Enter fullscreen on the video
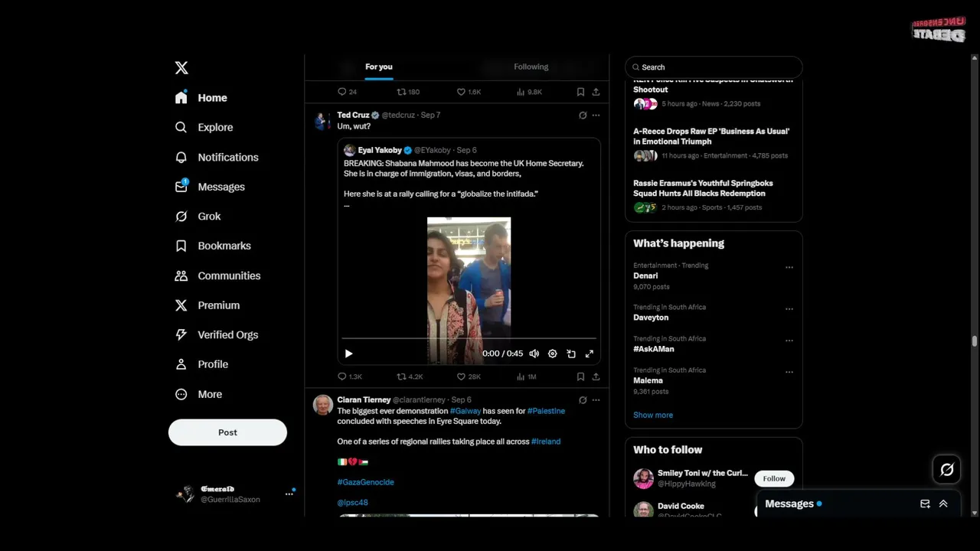The width and height of the screenshot is (980, 551). click(589, 354)
